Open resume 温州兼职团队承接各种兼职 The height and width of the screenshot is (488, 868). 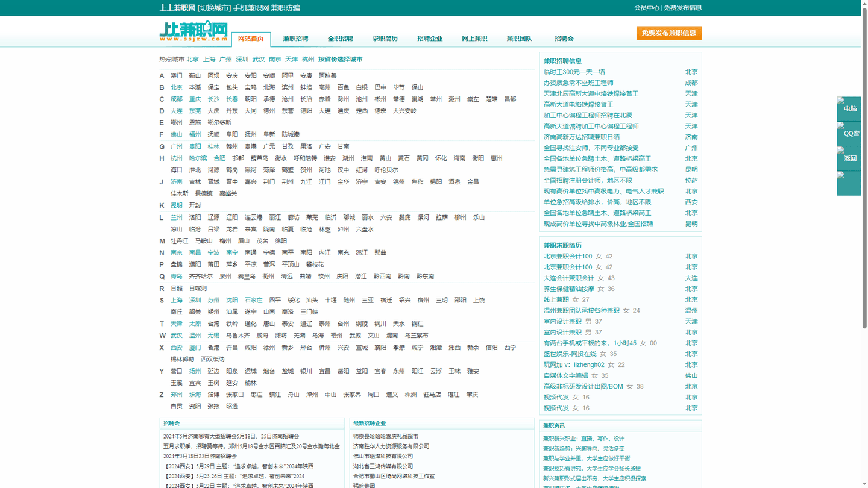(x=581, y=311)
